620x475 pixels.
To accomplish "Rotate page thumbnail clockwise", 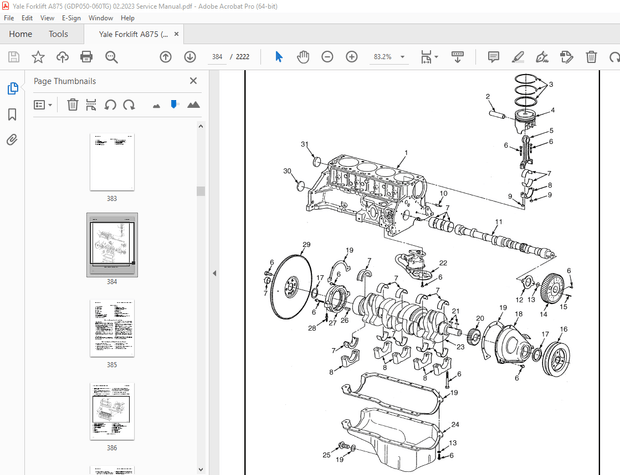I will 129,104.
